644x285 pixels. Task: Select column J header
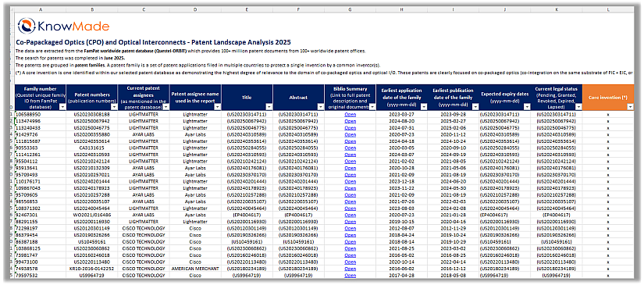point(505,9)
